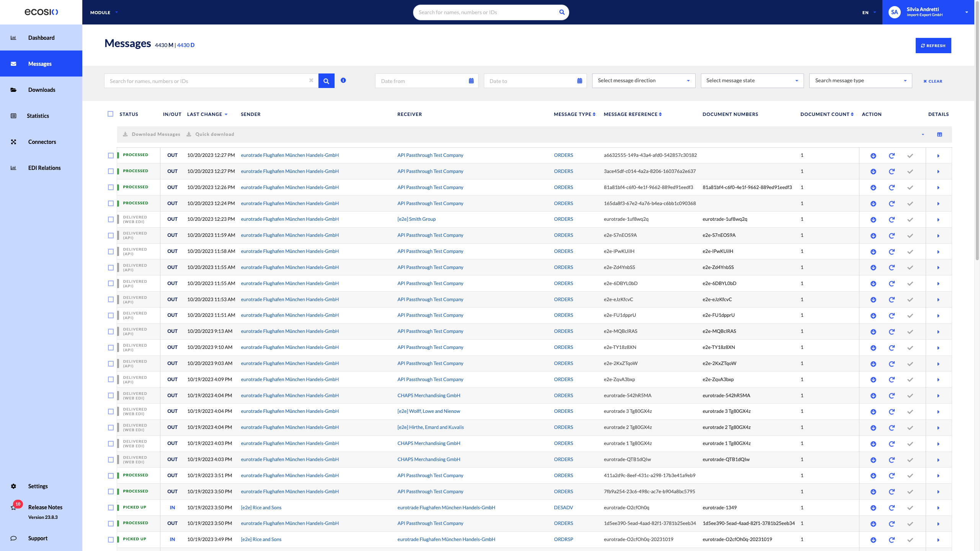Open the Select message state dropdown
This screenshot has height=551, width=980.
click(751, 80)
